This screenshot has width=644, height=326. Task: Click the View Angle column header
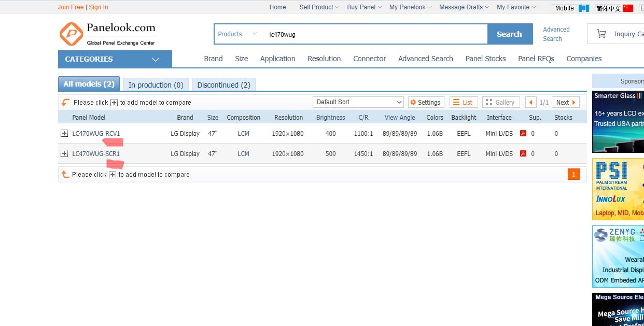point(400,118)
